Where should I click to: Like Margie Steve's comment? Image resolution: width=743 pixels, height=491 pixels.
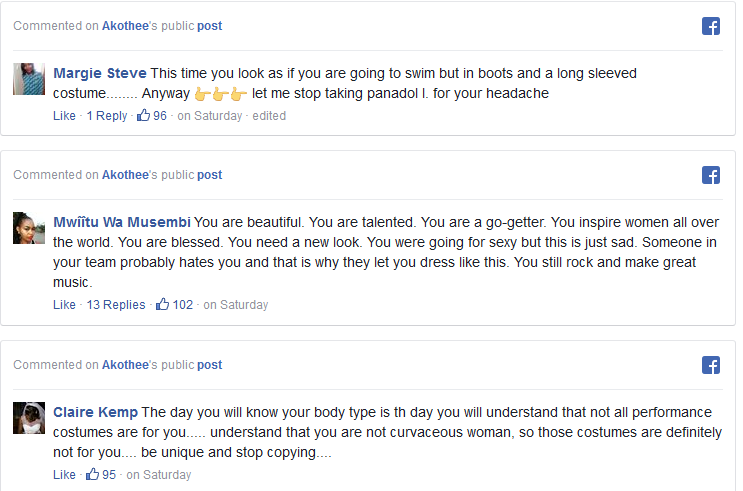[x=64, y=116]
